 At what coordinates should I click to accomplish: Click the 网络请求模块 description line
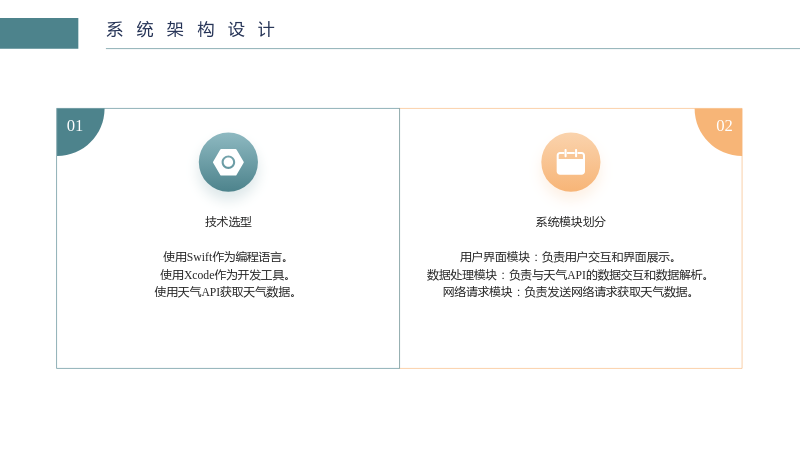pos(568,292)
